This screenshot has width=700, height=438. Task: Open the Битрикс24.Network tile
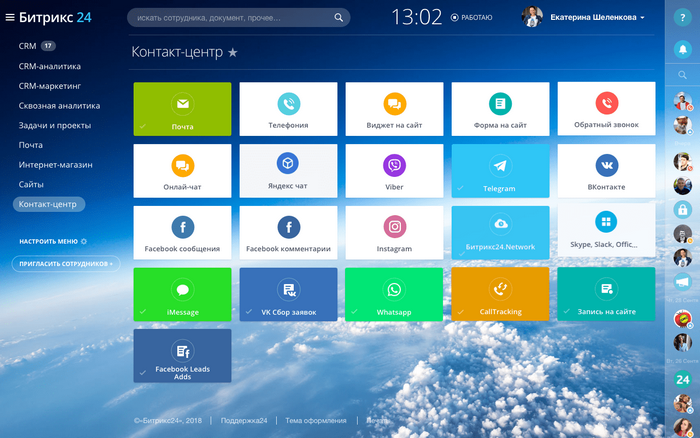(500, 233)
